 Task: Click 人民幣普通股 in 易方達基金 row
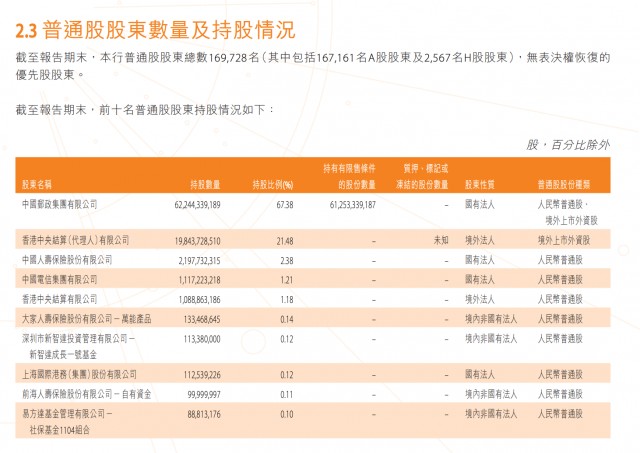(x=560, y=413)
